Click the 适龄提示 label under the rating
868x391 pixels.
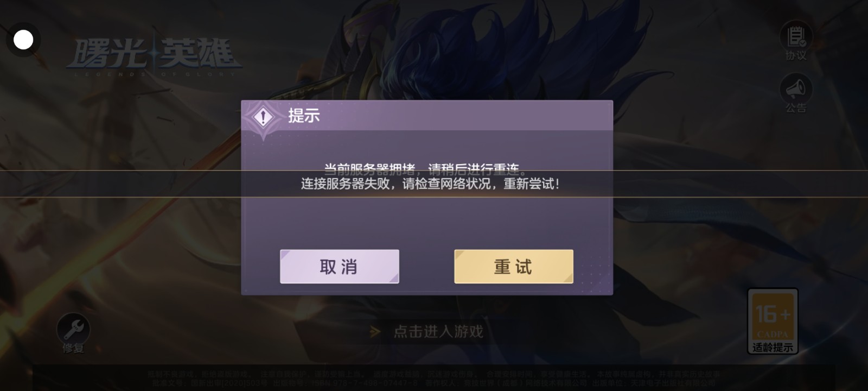[773, 347]
